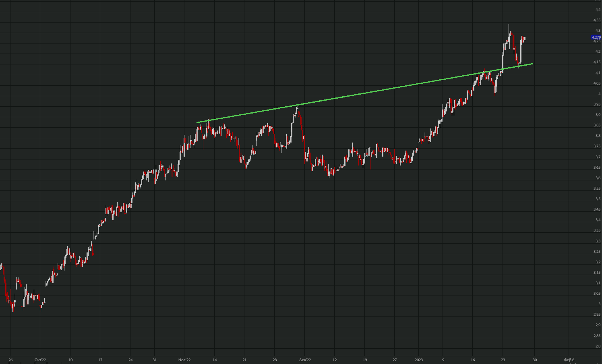Viewport: 602px width, 364px height.
Task: Click the 3,85 price axis label
Action: click(597, 125)
